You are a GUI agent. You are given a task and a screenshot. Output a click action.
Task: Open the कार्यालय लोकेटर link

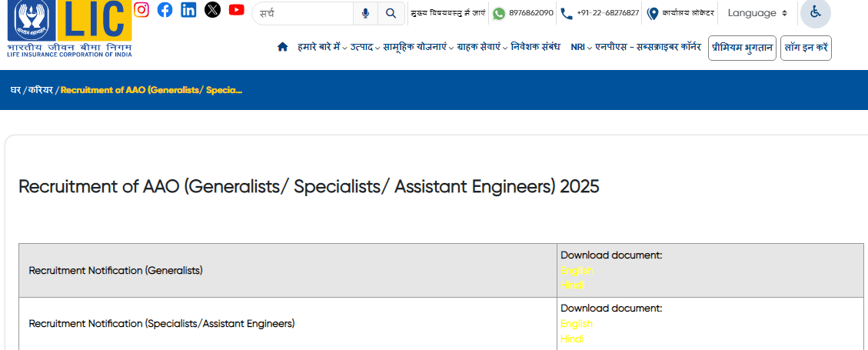688,13
